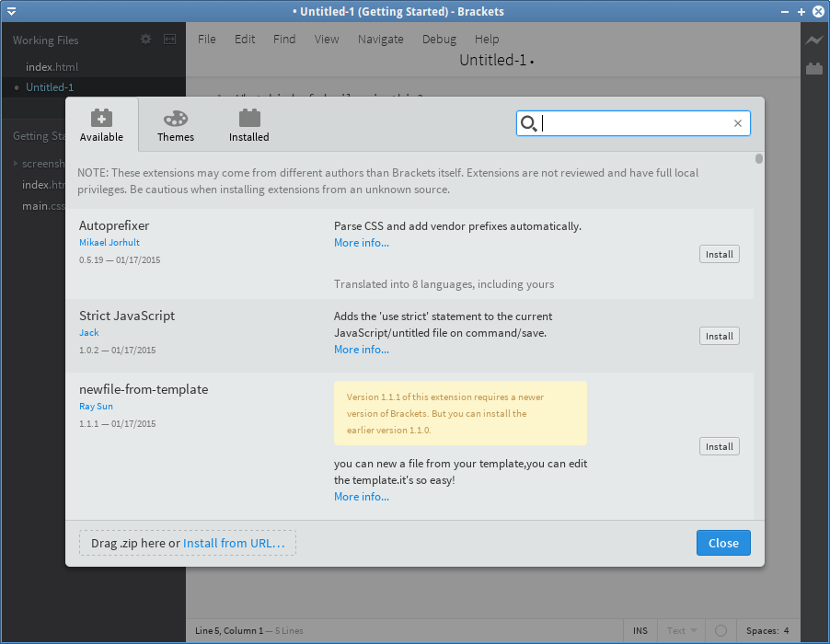The width and height of the screenshot is (830, 644).
Task: Clear the extension search box
Action: click(737, 123)
